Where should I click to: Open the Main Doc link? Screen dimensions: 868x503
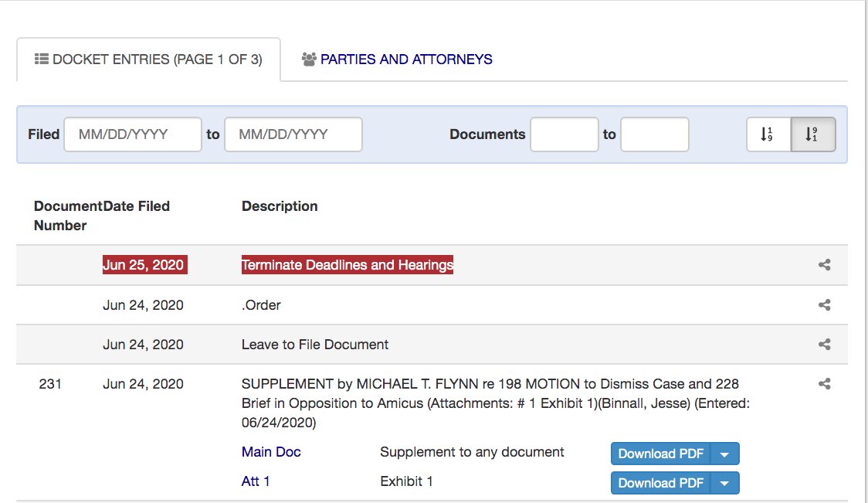(271, 452)
